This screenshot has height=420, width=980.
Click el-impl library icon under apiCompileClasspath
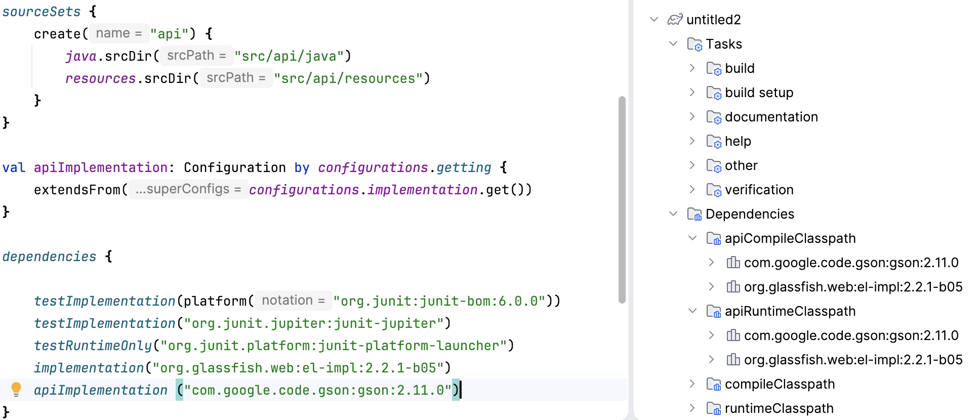[x=733, y=286]
